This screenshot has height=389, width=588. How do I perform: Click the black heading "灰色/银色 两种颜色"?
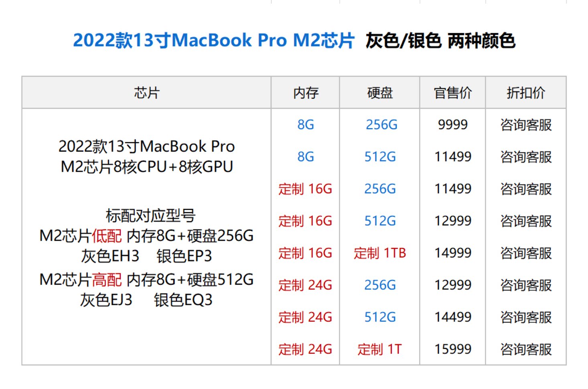point(440,41)
